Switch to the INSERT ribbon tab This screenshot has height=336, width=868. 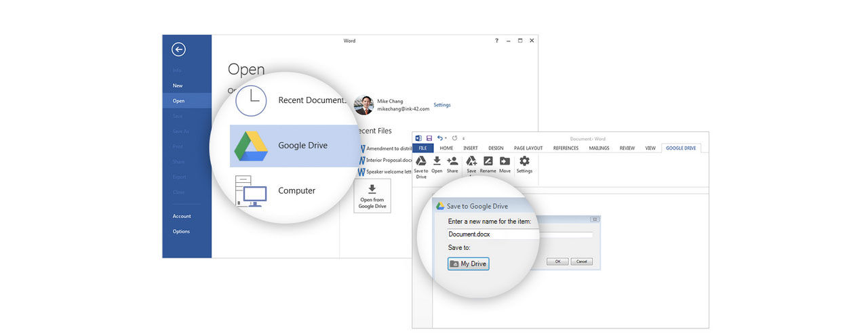(471, 148)
